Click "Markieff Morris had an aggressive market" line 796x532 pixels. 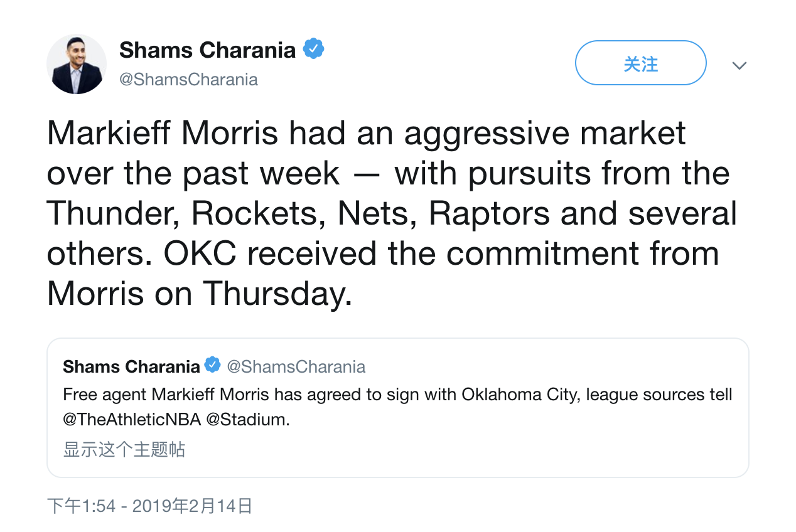367,134
